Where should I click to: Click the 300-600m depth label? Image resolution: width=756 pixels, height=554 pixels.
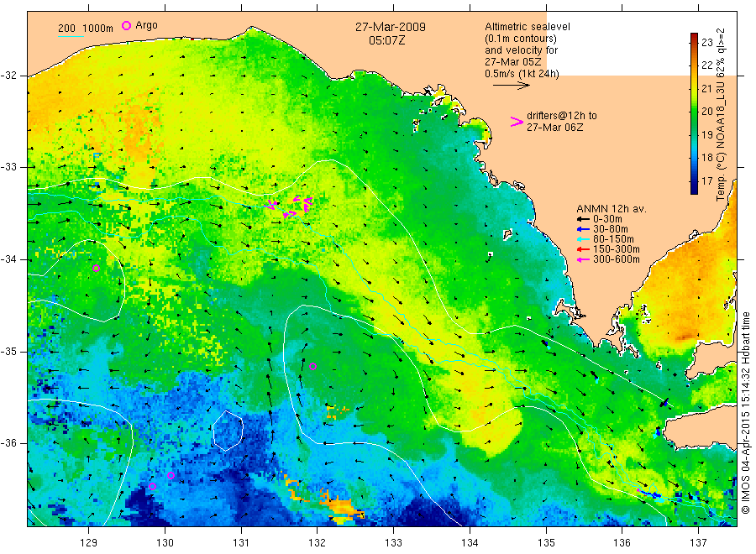pyautogui.click(x=617, y=259)
